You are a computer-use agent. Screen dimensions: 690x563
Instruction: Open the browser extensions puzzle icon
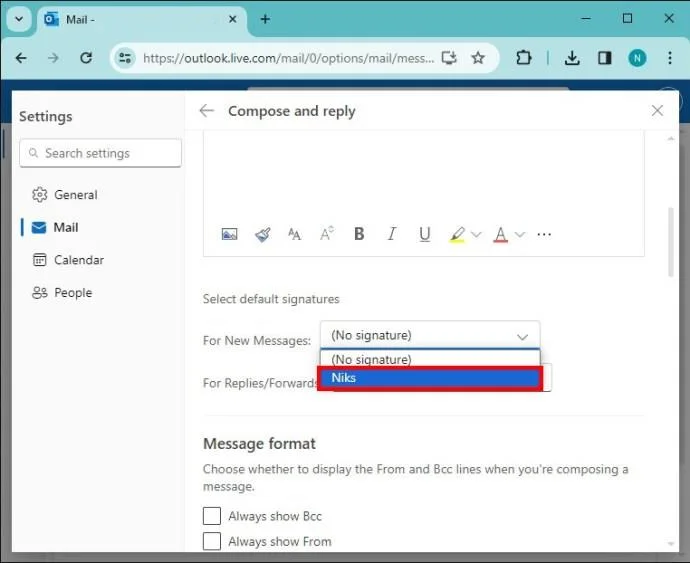(x=524, y=58)
